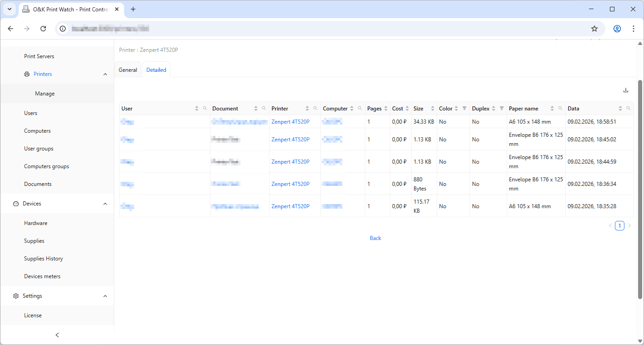
Task: Click the Duplex column filter icon
Action: (501, 108)
